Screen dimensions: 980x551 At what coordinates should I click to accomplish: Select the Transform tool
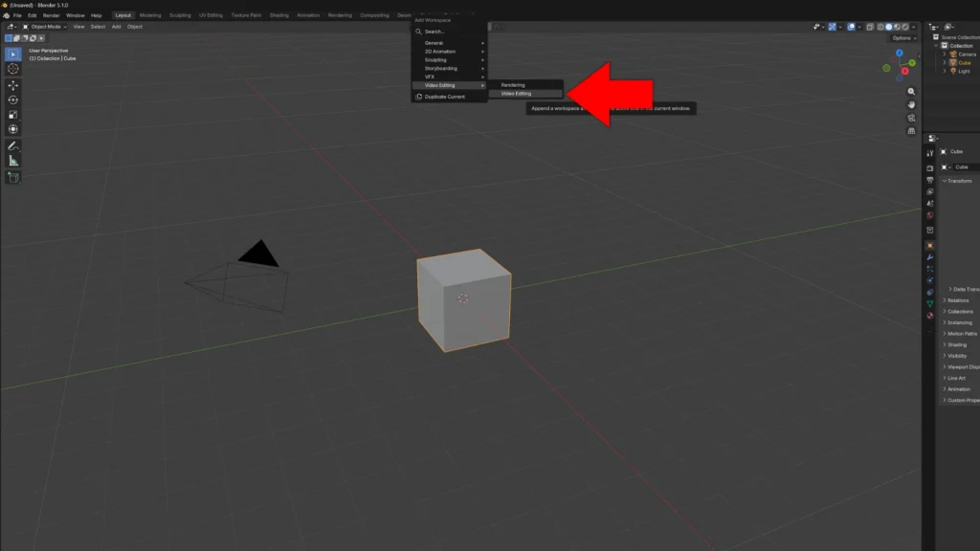13,129
